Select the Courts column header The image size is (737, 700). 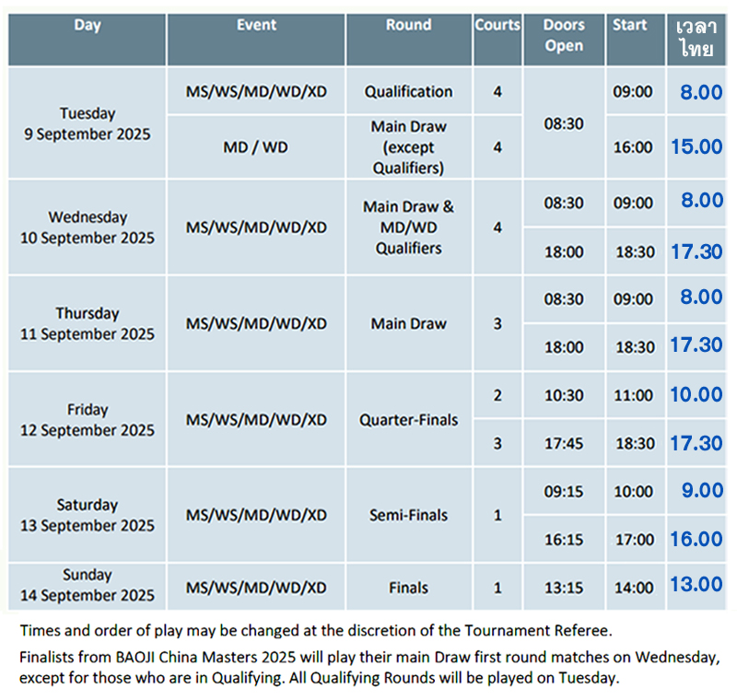(497, 40)
